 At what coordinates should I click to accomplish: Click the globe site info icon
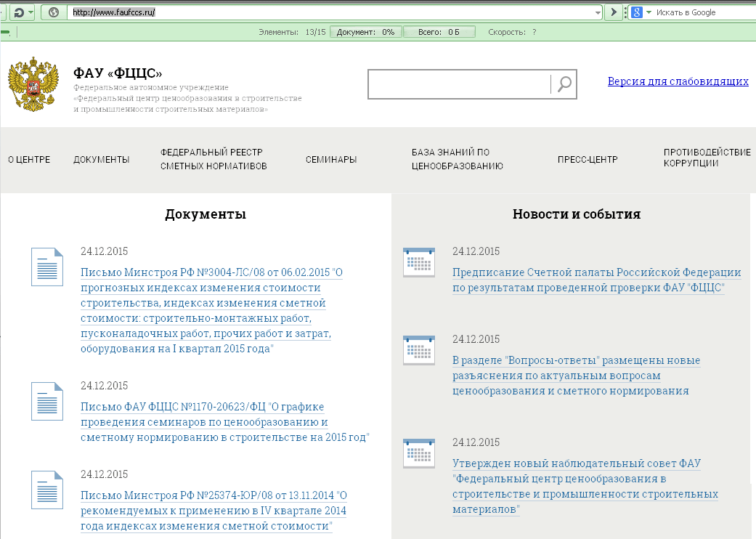53,12
